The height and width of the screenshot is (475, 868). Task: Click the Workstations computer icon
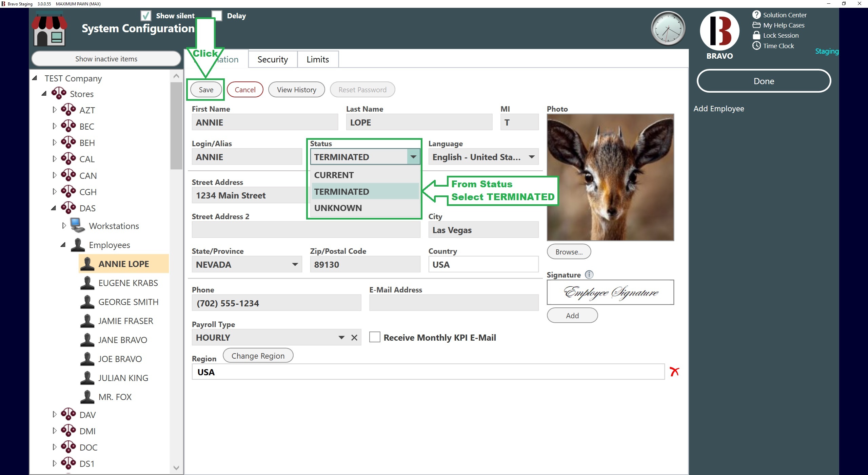(78, 225)
